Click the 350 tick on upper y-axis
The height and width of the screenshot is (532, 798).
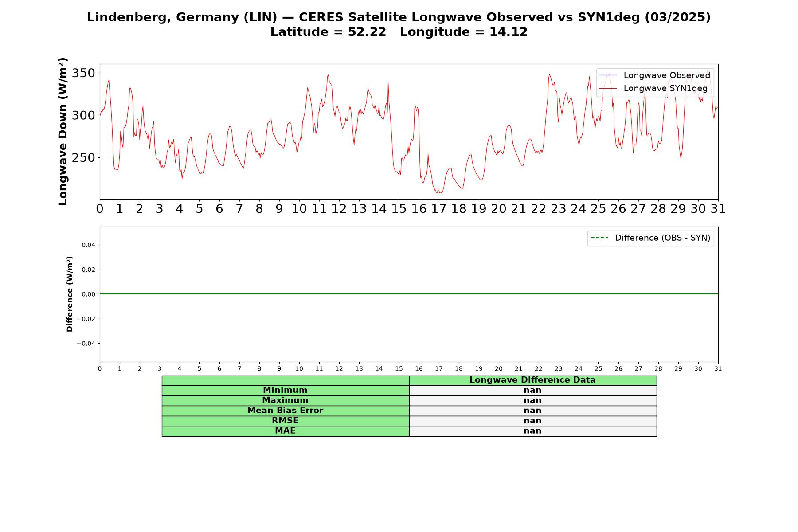[x=83, y=73]
